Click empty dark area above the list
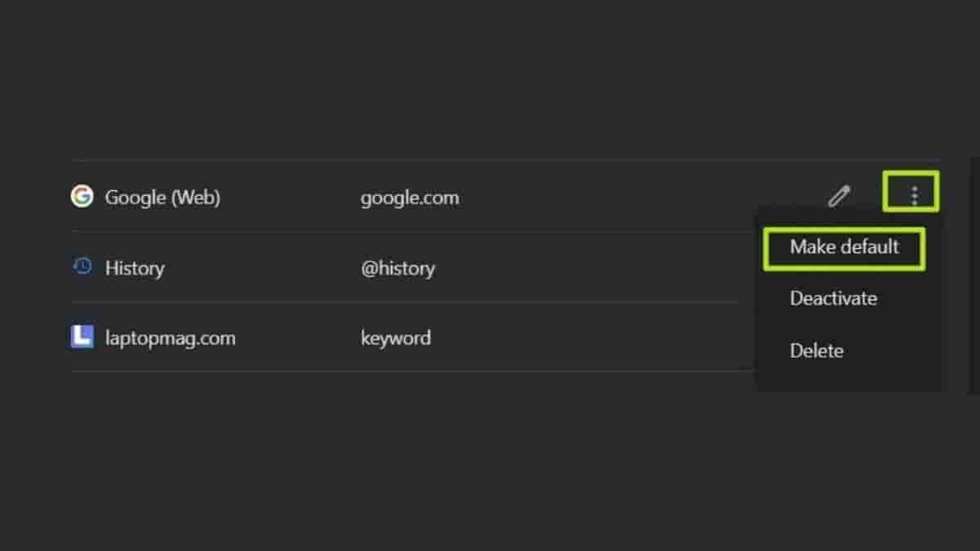This screenshot has height=551, width=980. (490, 82)
